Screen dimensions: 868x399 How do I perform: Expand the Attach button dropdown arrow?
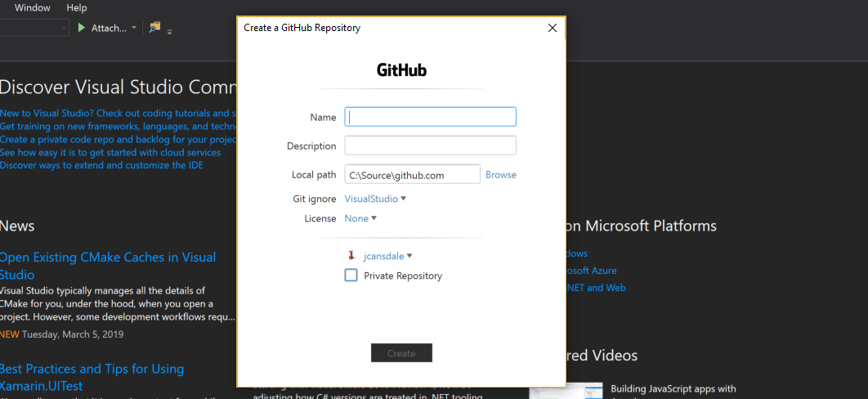[x=134, y=28]
